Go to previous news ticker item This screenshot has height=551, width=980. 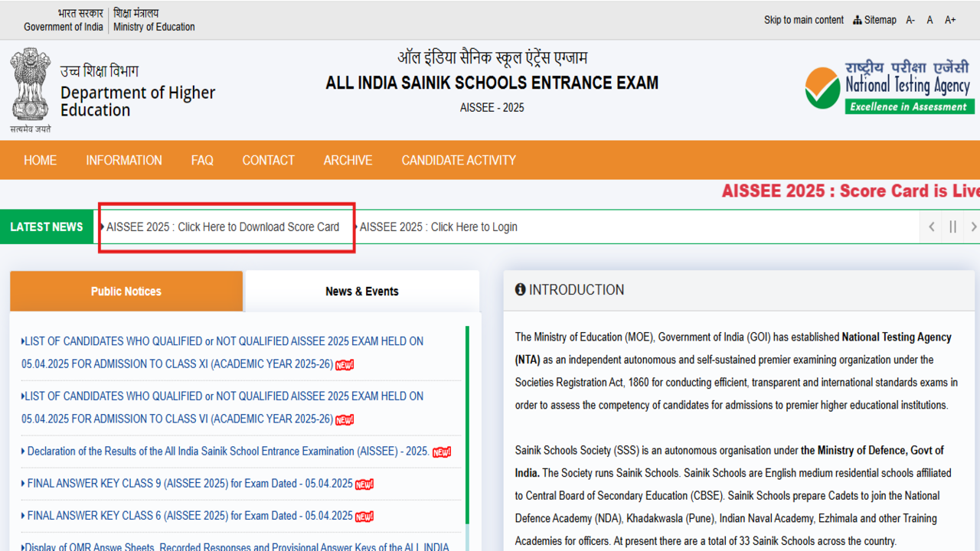[x=932, y=227]
